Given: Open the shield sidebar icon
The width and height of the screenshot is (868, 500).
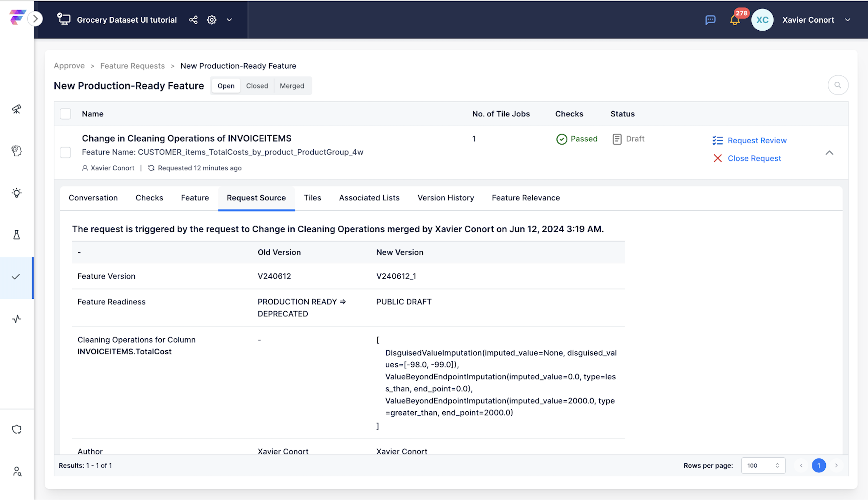Looking at the screenshot, I should pyautogui.click(x=16, y=429).
